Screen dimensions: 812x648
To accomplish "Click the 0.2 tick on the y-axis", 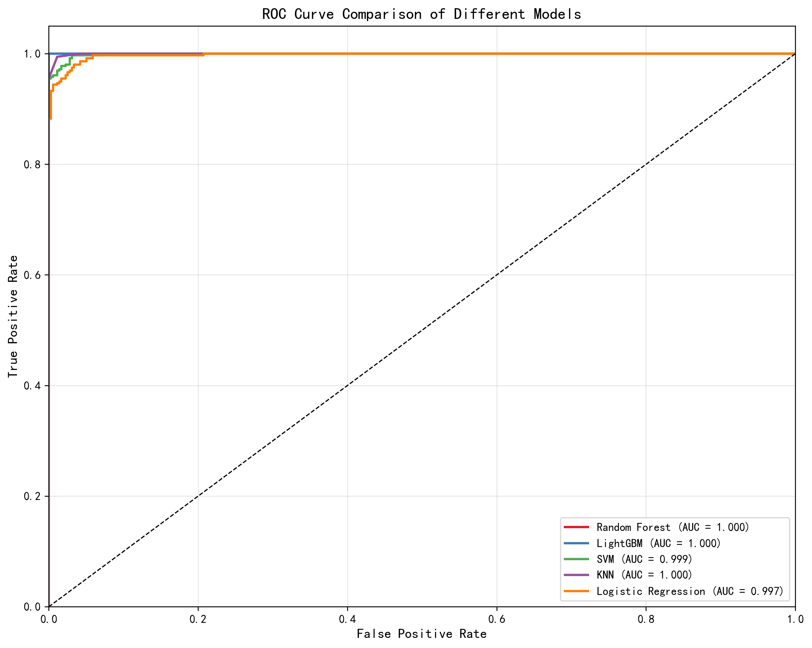I will [32, 497].
